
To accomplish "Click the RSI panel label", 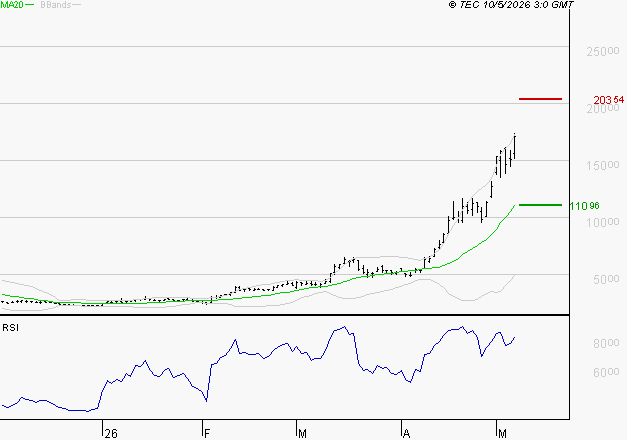I will click(x=10, y=328).
